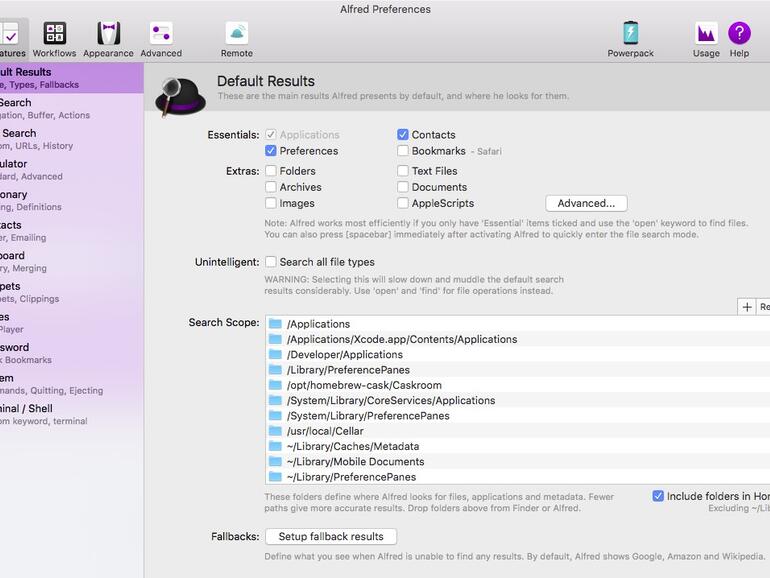
Task: Click the plus icon above Search Scope
Action: pyautogui.click(x=747, y=307)
